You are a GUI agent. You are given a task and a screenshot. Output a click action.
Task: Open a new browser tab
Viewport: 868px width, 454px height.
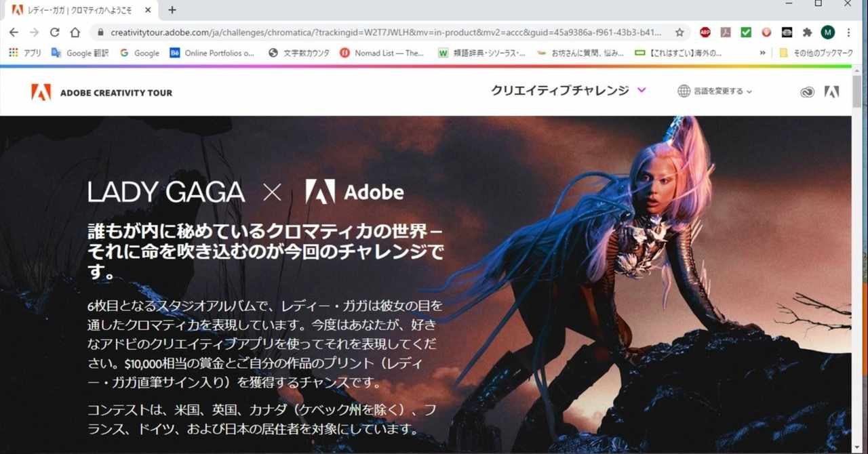tap(172, 10)
